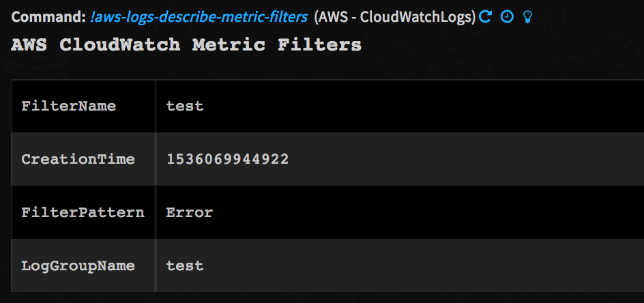644x303 pixels.
Task: Click 'AWS' in the table heading
Action: (31, 45)
